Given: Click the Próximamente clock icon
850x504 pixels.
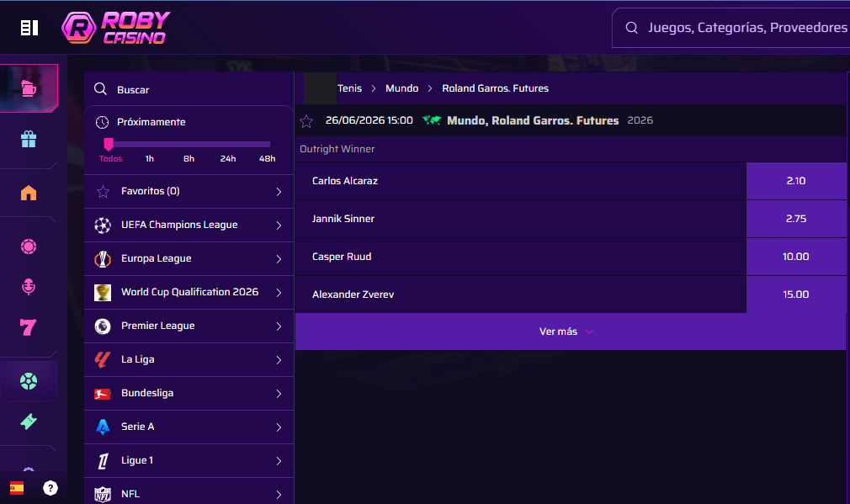Looking at the screenshot, I should (102, 123).
